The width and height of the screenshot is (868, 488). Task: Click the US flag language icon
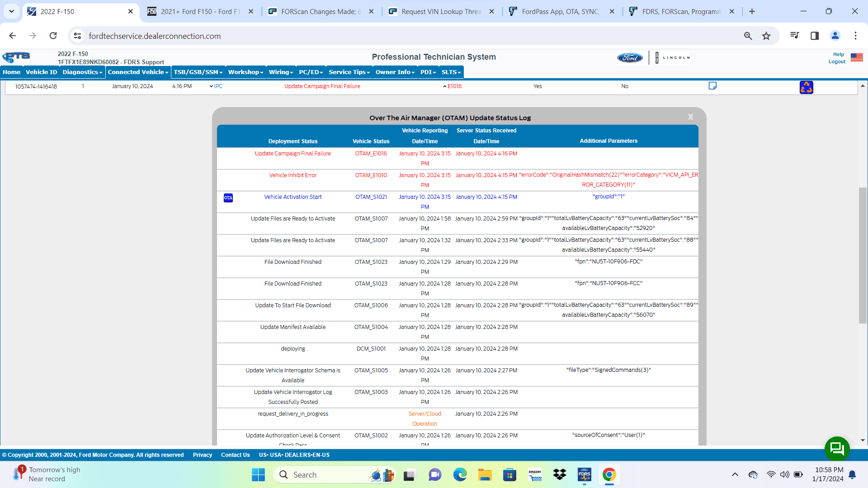[857, 57]
